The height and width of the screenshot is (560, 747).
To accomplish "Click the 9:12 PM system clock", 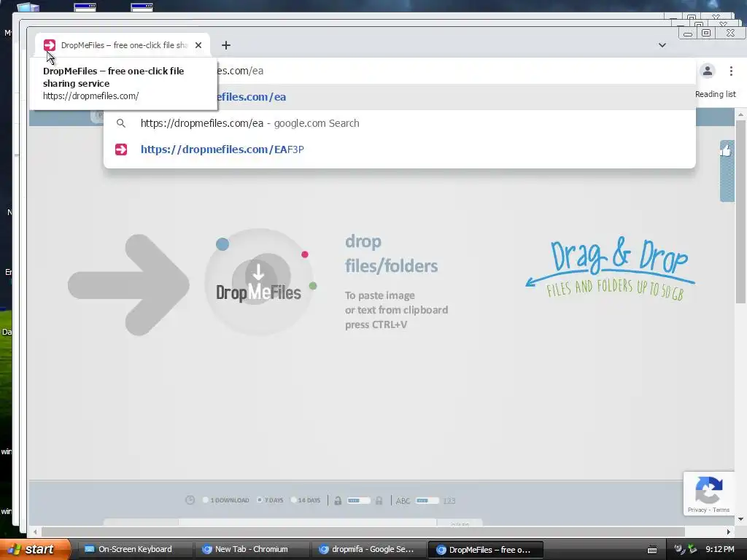I will pyautogui.click(x=719, y=550).
